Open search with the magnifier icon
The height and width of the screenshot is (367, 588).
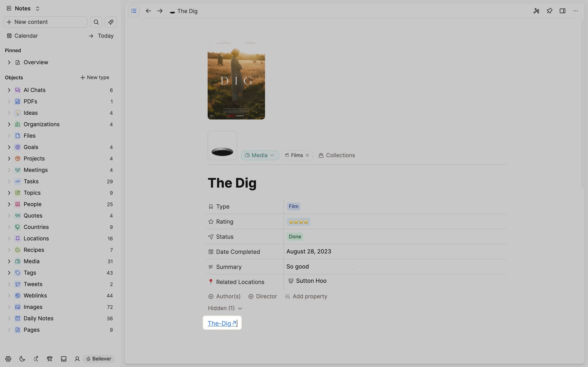[x=96, y=22]
